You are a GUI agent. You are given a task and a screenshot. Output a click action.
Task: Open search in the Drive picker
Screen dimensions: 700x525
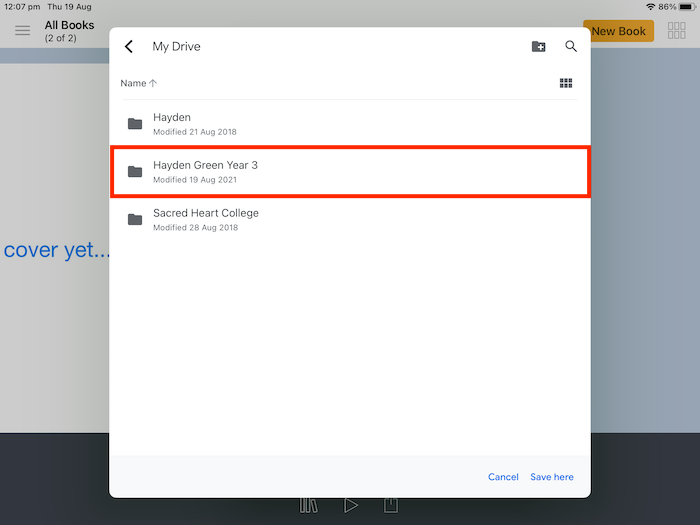coord(571,47)
